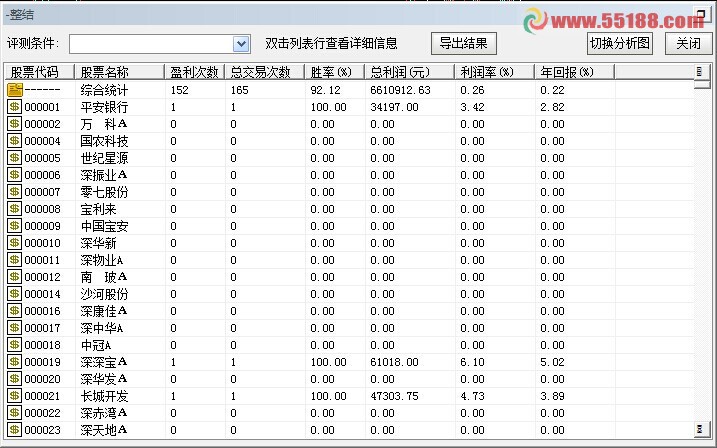Click the dollar icon next to 000012
This screenshot has height=448, width=717.
(x=15, y=277)
